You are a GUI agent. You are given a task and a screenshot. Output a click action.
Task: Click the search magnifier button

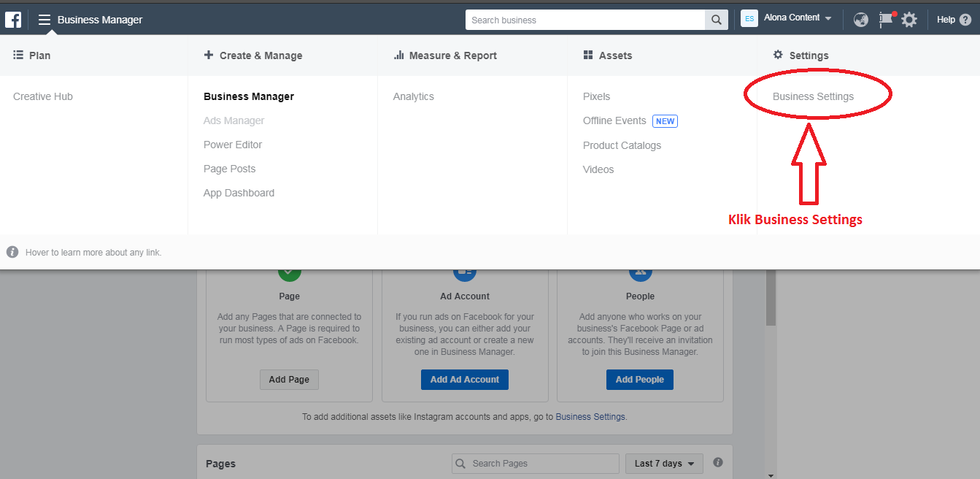717,20
